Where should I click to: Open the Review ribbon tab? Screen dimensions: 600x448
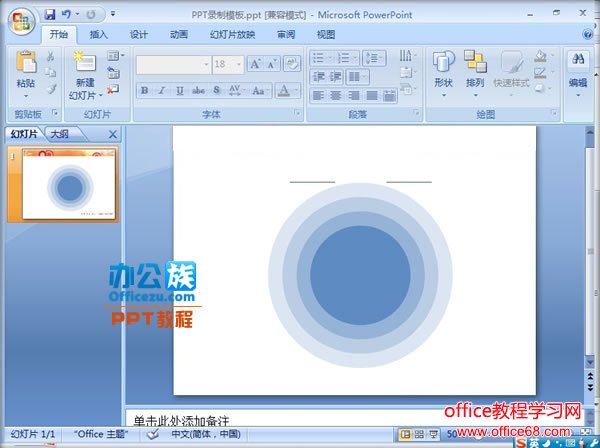[x=286, y=35]
